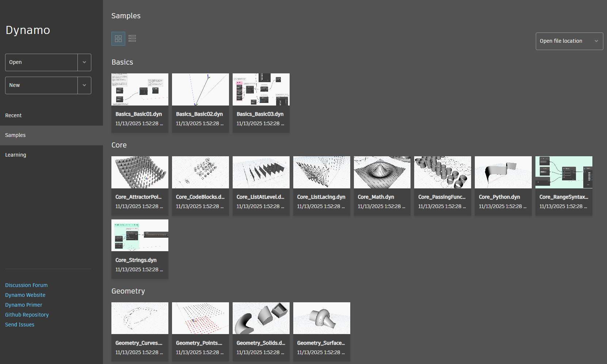
Task: Open the Learning section
Action: coord(15,154)
